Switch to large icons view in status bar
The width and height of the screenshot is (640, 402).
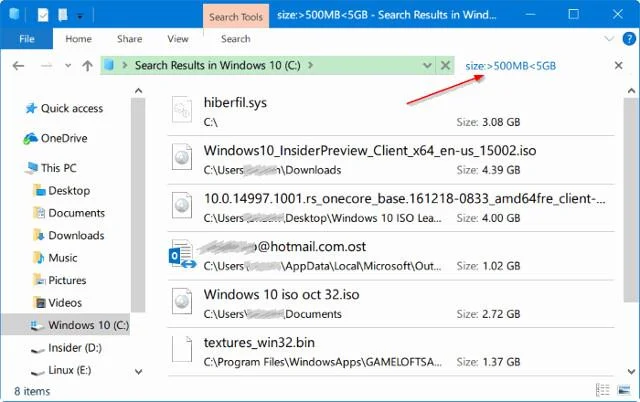tap(624, 390)
